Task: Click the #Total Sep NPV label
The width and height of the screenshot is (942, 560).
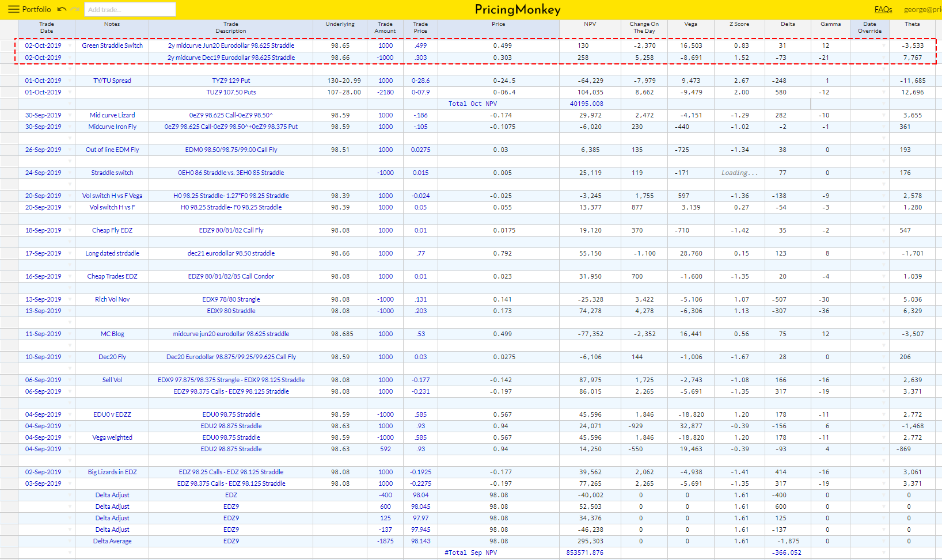Action: pyautogui.click(x=470, y=553)
